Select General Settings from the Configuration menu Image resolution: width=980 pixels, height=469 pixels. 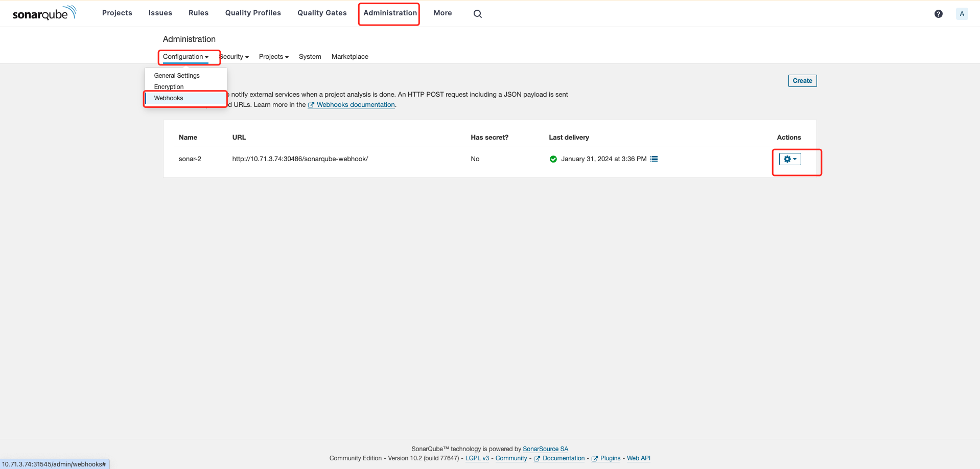[176, 75]
